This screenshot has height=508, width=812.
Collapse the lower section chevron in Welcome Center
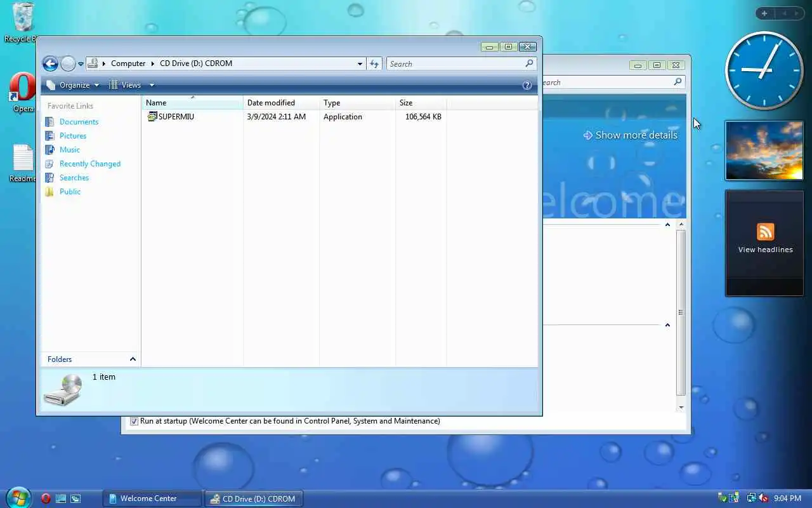coord(667,325)
